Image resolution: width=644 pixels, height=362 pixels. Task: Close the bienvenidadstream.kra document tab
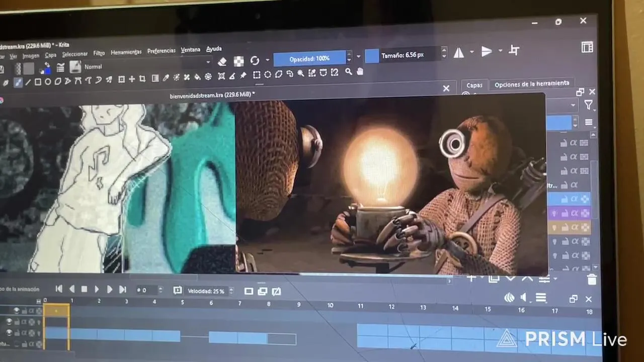[446, 88]
